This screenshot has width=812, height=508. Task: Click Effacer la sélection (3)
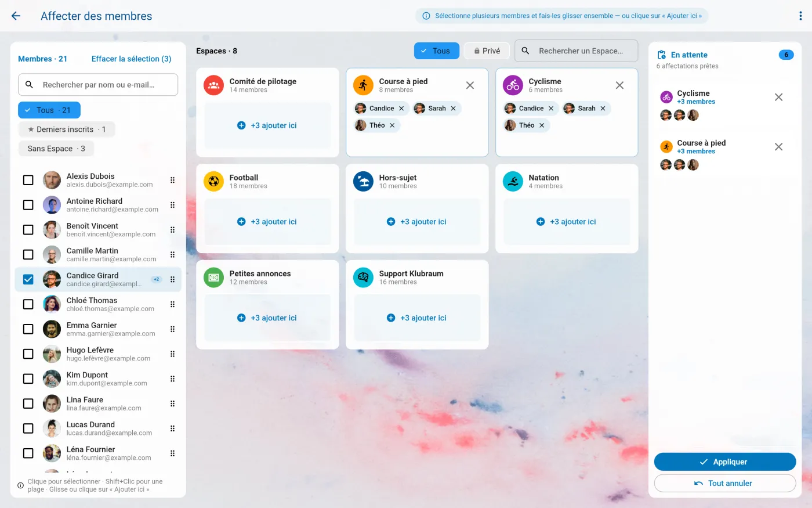coord(132,59)
